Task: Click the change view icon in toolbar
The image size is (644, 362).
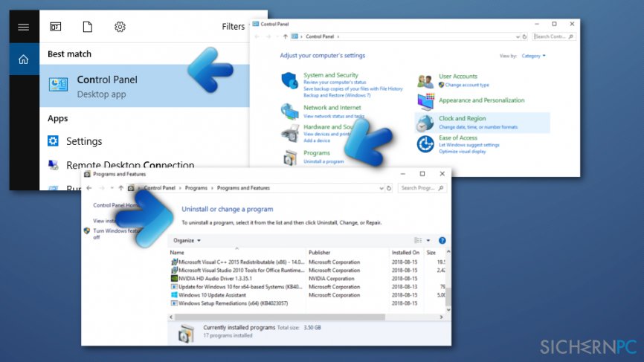Action: coord(418,241)
